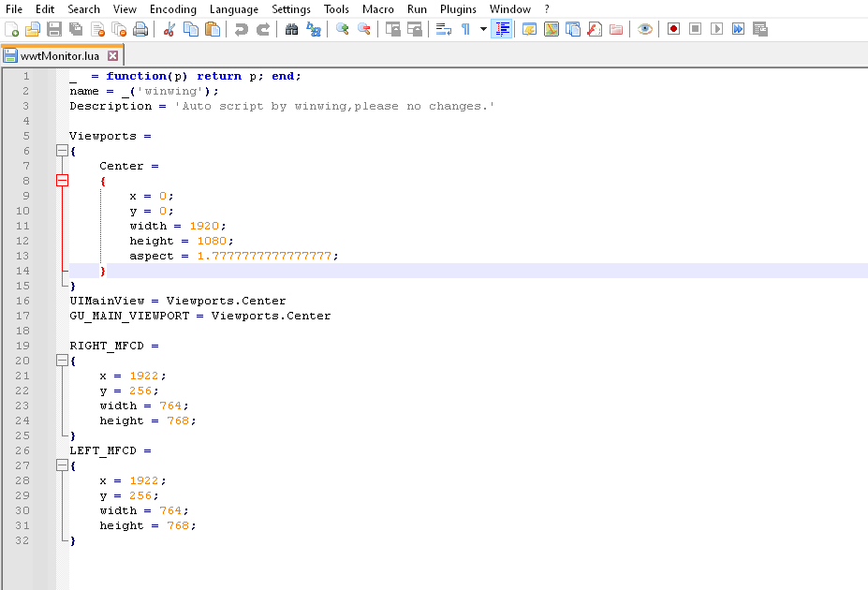Click the Close document toolbar icon
Viewport: 868px width, 590px height.
pos(97,29)
